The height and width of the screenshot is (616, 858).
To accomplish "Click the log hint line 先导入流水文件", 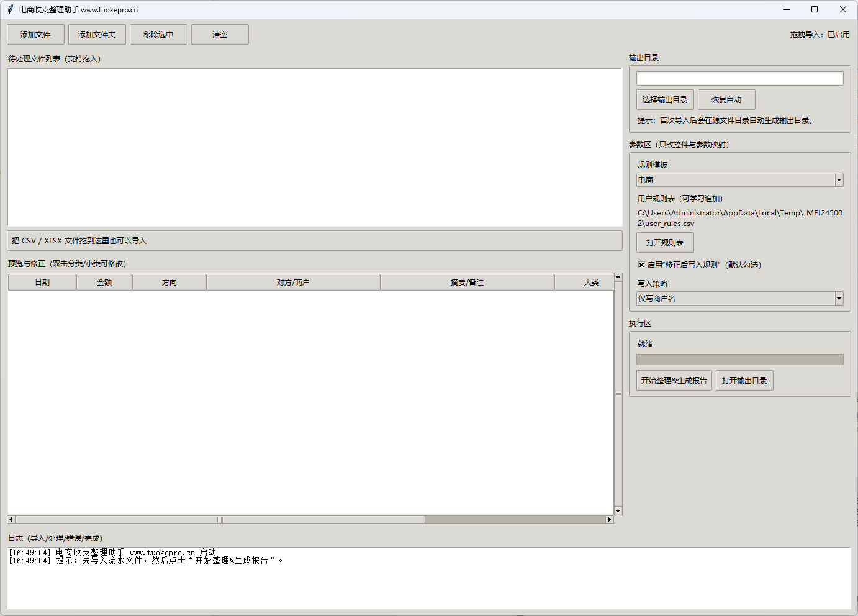I will (x=146, y=560).
